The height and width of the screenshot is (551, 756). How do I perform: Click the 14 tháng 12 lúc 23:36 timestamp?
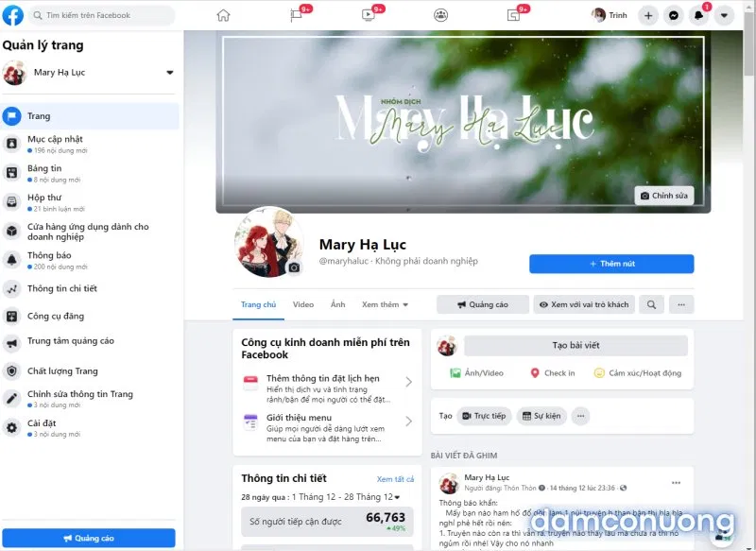(582, 489)
